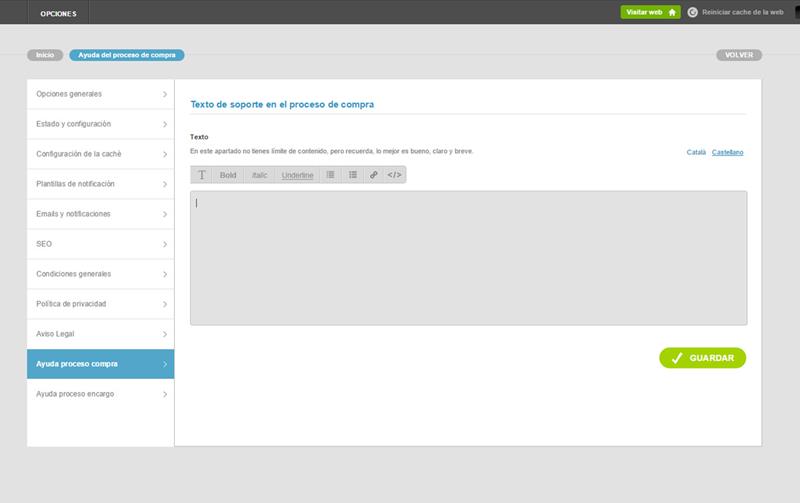Viewport: 800px width, 503px height.
Task: Expand arrow next to Aviso Legal
Action: coord(164,334)
